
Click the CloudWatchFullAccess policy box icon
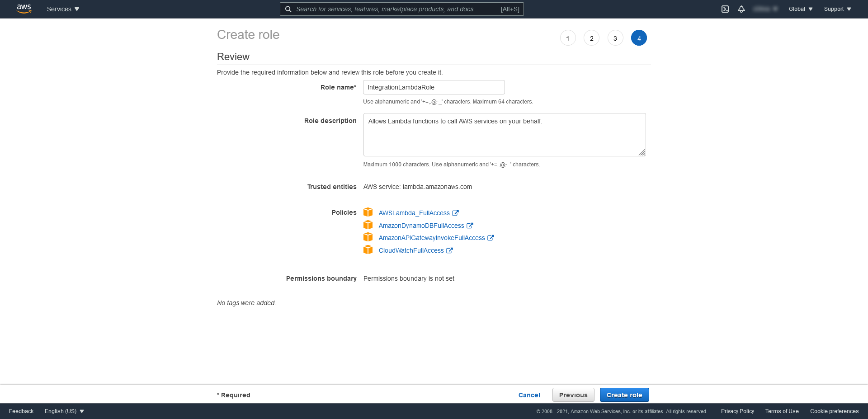pos(368,250)
